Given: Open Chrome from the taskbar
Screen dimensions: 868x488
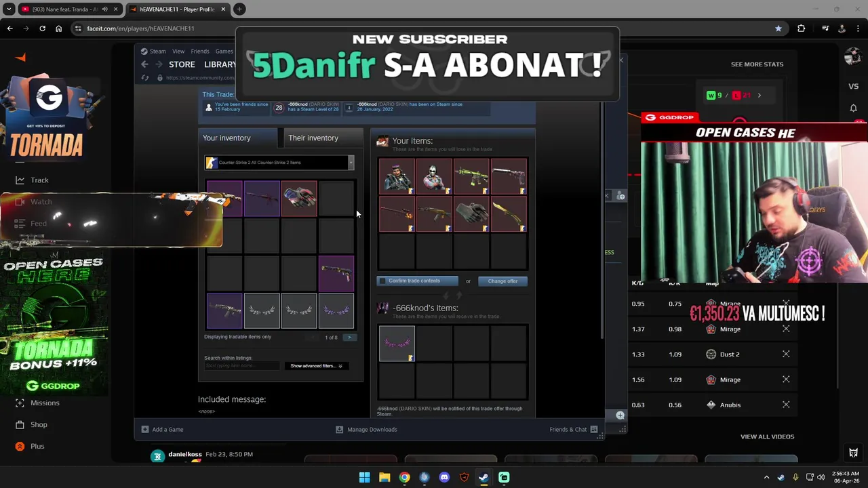Looking at the screenshot, I should (x=404, y=477).
